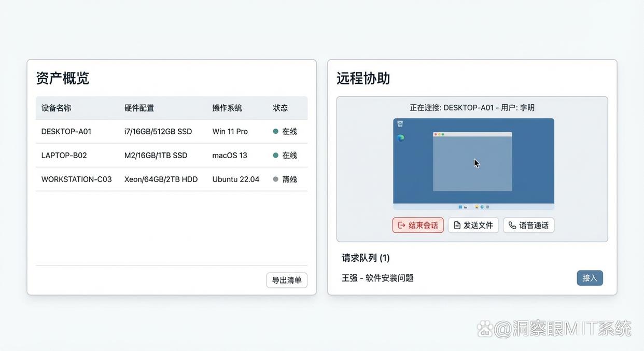Send a file using the 发送文件 button

pos(473,225)
